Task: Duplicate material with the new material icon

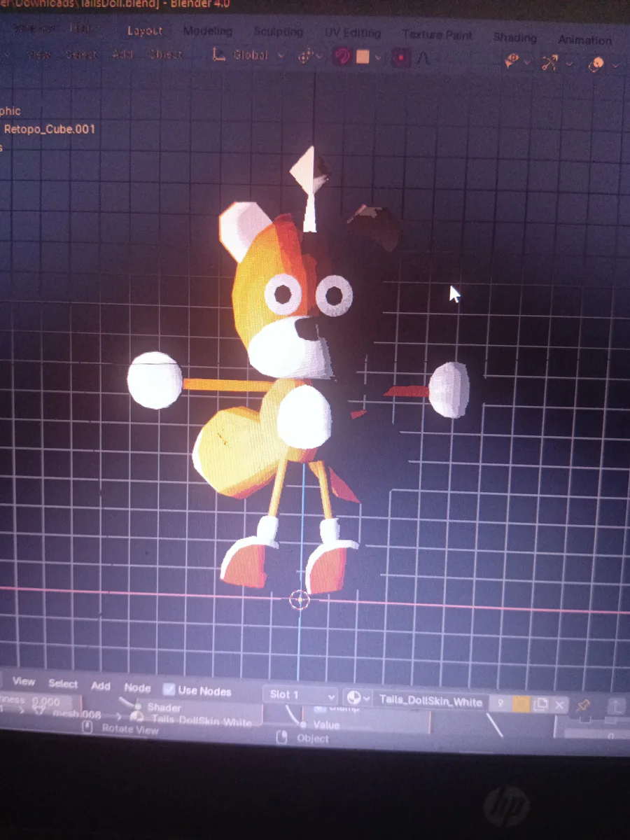Action: click(541, 705)
